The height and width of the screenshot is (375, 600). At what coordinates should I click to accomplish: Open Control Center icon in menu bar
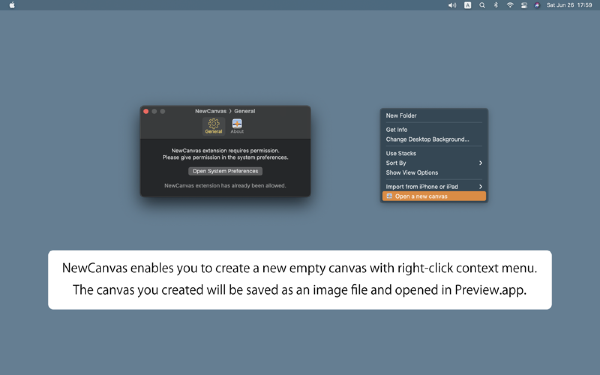[523, 5]
